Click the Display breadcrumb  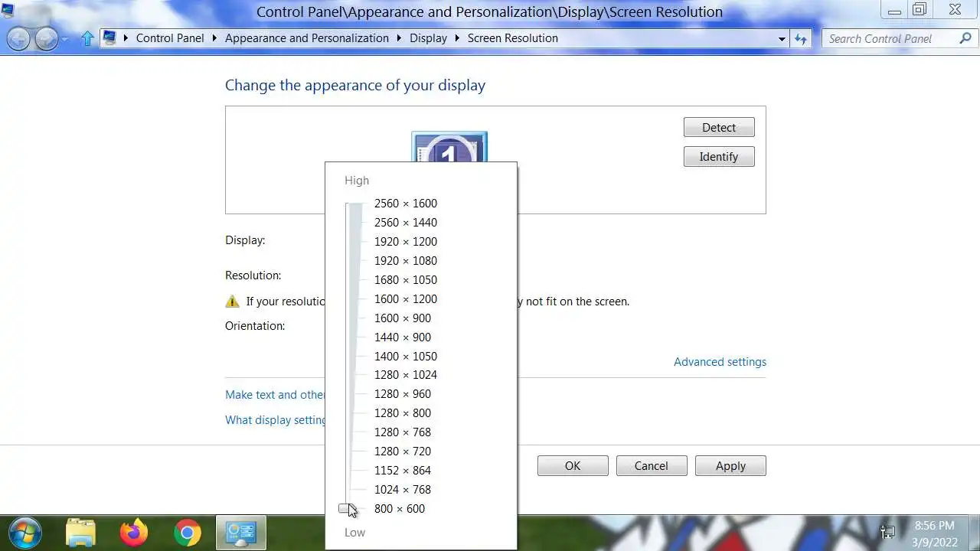(428, 38)
